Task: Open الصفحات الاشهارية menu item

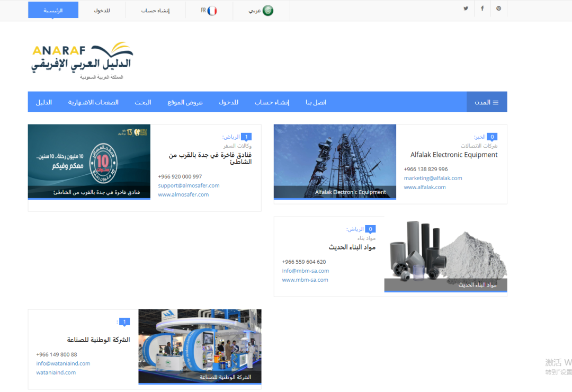Action: [93, 102]
